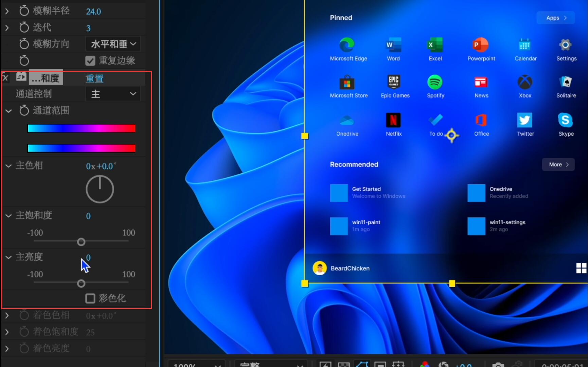Screen dimensions: 588x367
Task: Click the 主色相 value 0x+0.0°
Action: (101, 166)
